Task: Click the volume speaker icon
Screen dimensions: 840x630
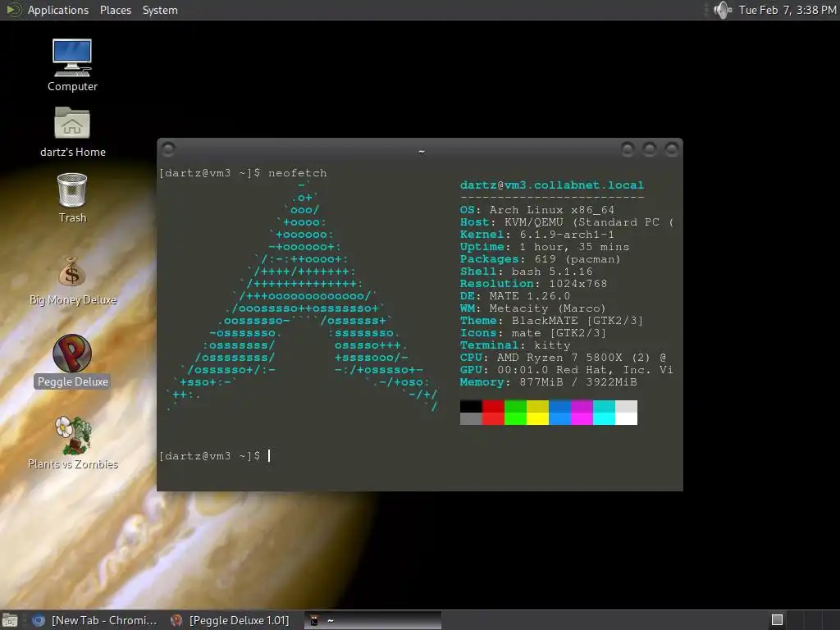Action: point(722,10)
